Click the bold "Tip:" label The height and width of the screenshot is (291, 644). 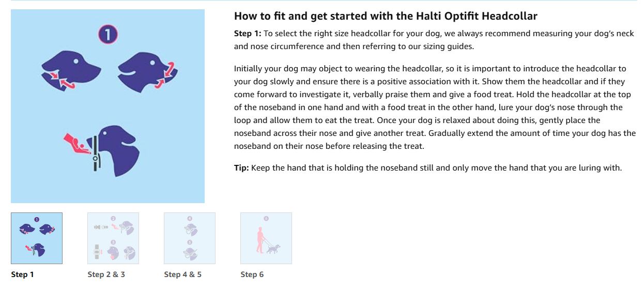coord(241,169)
